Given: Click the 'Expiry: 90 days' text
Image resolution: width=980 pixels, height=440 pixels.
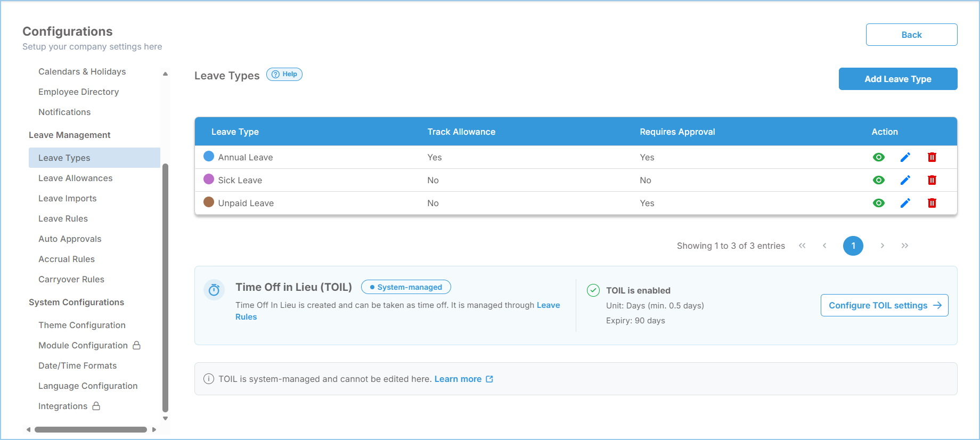Looking at the screenshot, I should point(635,321).
